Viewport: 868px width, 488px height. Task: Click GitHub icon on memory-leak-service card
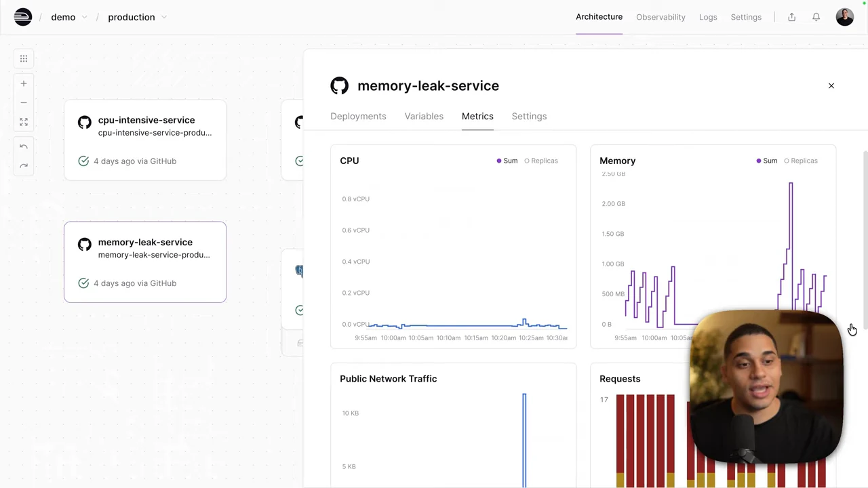click(85, 244)
